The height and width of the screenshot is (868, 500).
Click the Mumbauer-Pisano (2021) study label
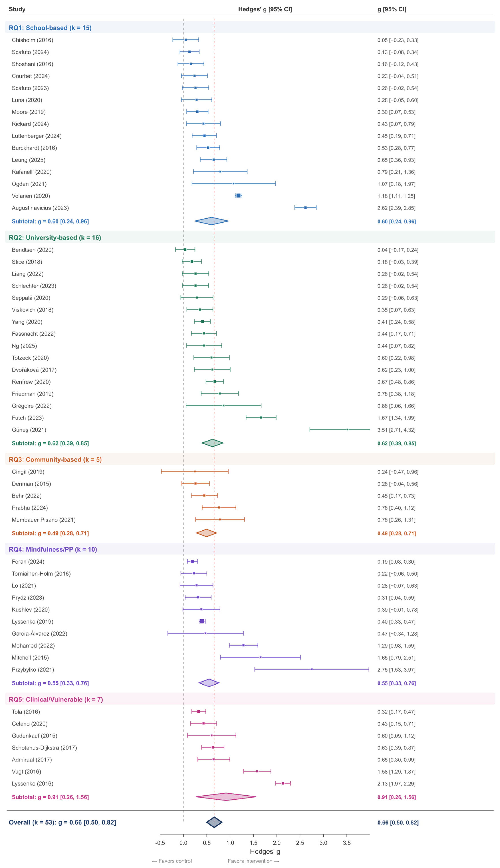(44, 520)
